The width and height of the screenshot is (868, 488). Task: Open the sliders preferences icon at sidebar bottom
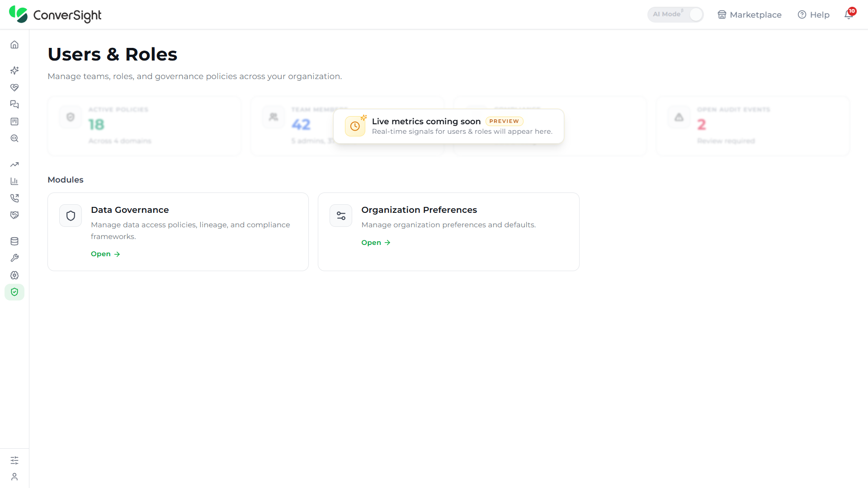(14, 460)
